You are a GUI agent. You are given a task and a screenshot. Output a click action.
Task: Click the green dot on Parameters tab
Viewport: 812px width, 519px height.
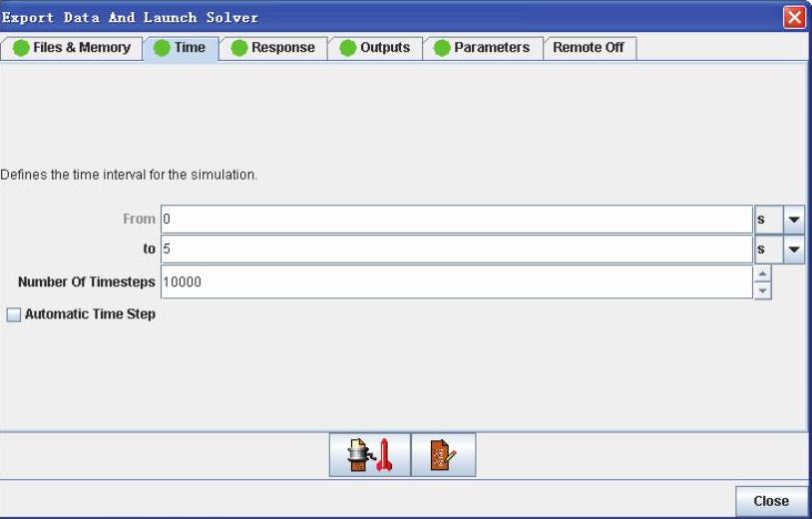click(x=442, y=48)
